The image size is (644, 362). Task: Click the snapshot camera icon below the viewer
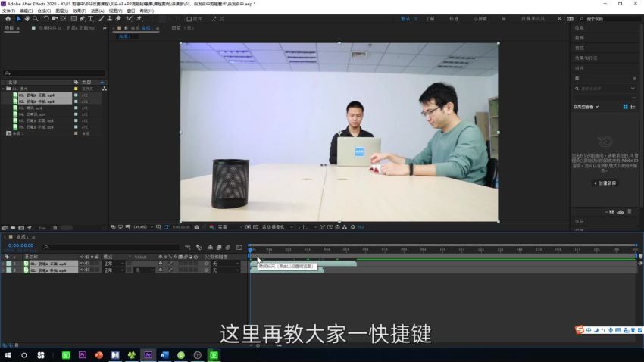tap(197, 226)
